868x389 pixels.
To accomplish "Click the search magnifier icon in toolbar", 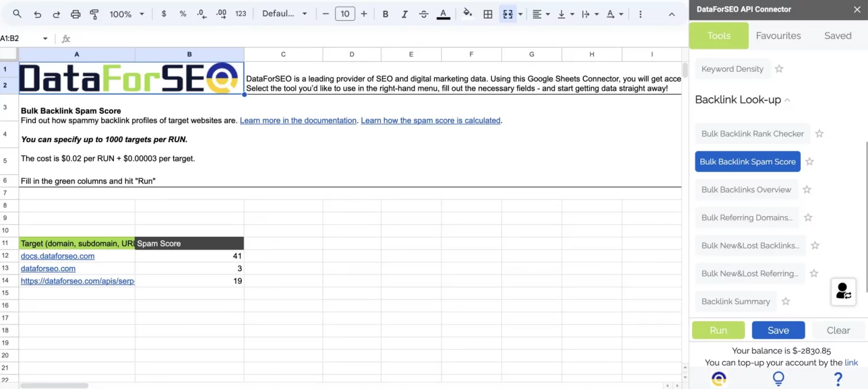I will pos(17,14).
